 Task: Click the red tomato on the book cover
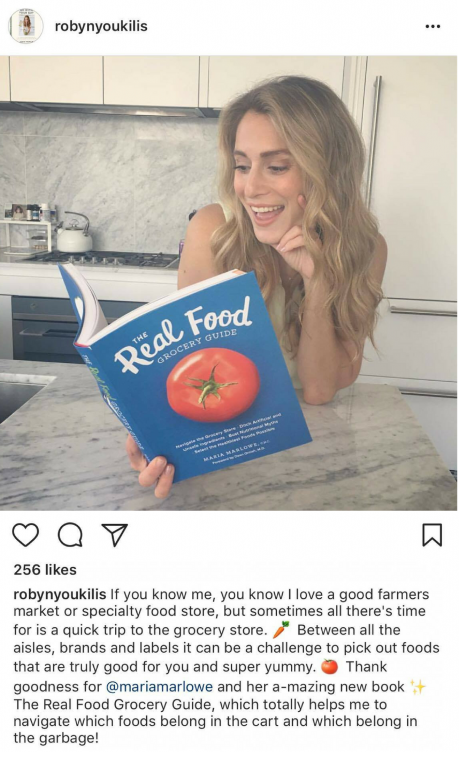point(213,384)
